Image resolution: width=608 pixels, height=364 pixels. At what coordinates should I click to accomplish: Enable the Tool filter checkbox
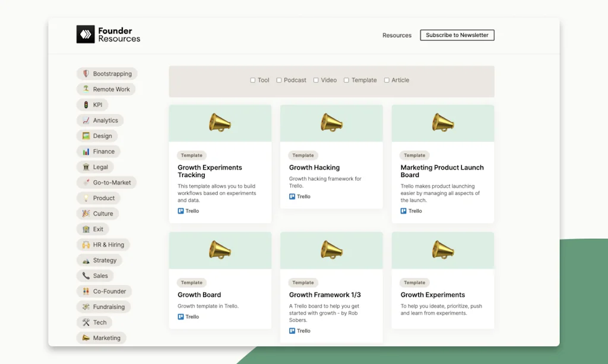coord(252,80)
